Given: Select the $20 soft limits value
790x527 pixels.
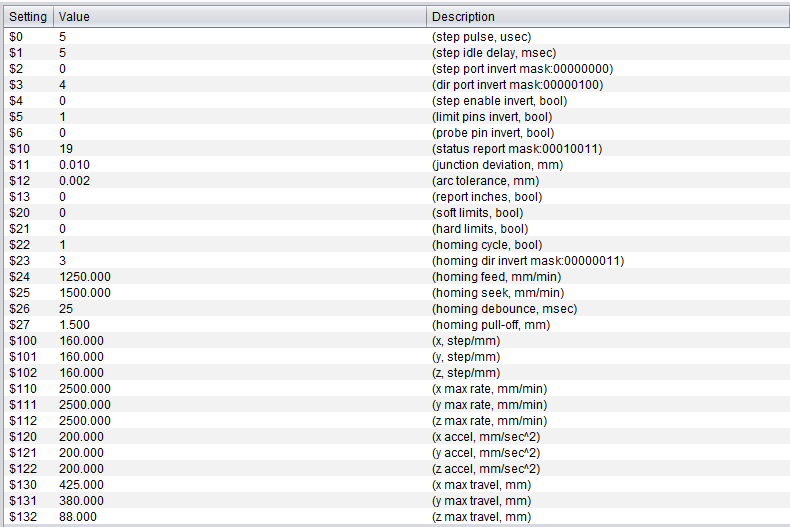Looking at the screenshot, I should coord(62,213).
